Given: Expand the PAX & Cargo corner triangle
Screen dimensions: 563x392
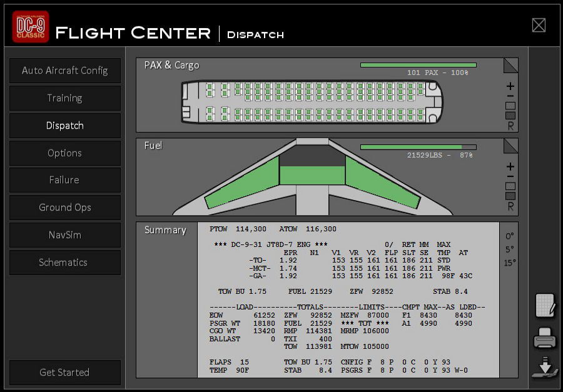Looking at the screenshot, I should tap(512, 65).
